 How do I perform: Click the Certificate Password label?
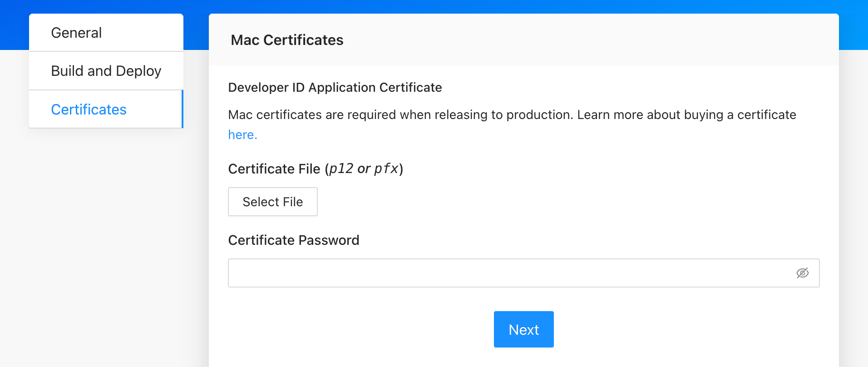pos(293,240)
